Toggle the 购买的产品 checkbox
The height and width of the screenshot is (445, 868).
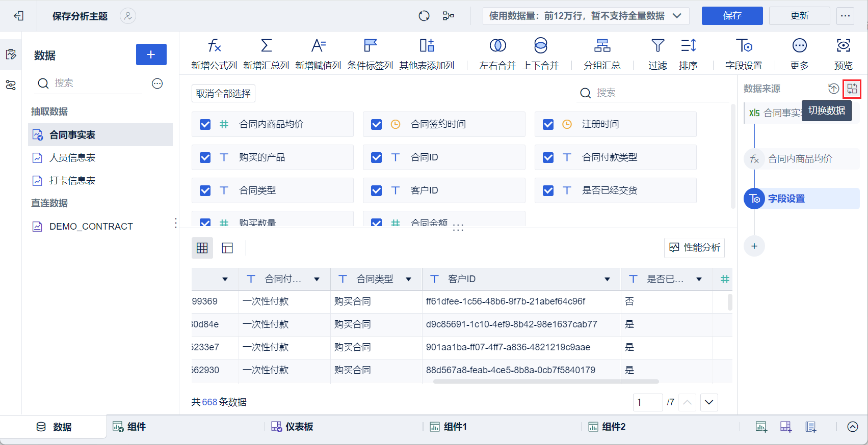pos(205,157)
